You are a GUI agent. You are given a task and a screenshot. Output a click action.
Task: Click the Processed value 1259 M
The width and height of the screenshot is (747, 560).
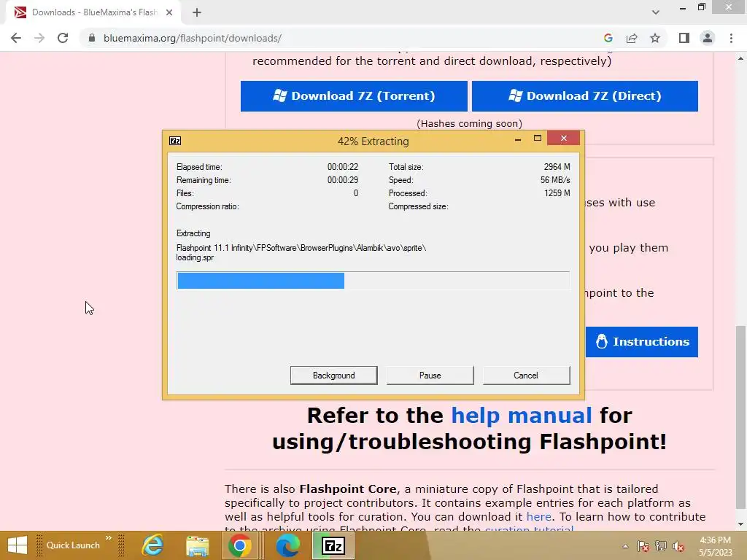557,192
